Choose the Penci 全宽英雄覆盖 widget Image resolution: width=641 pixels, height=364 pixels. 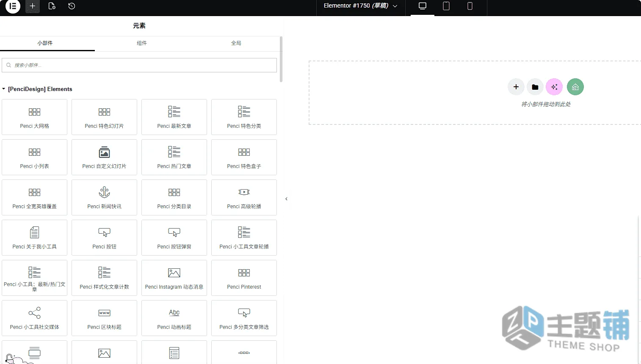coord(35,198)
